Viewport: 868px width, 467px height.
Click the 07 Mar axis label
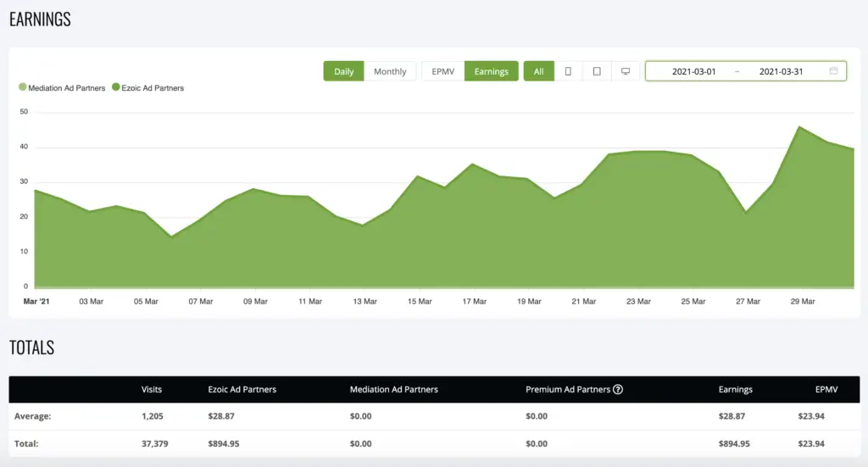click(200, 302)
